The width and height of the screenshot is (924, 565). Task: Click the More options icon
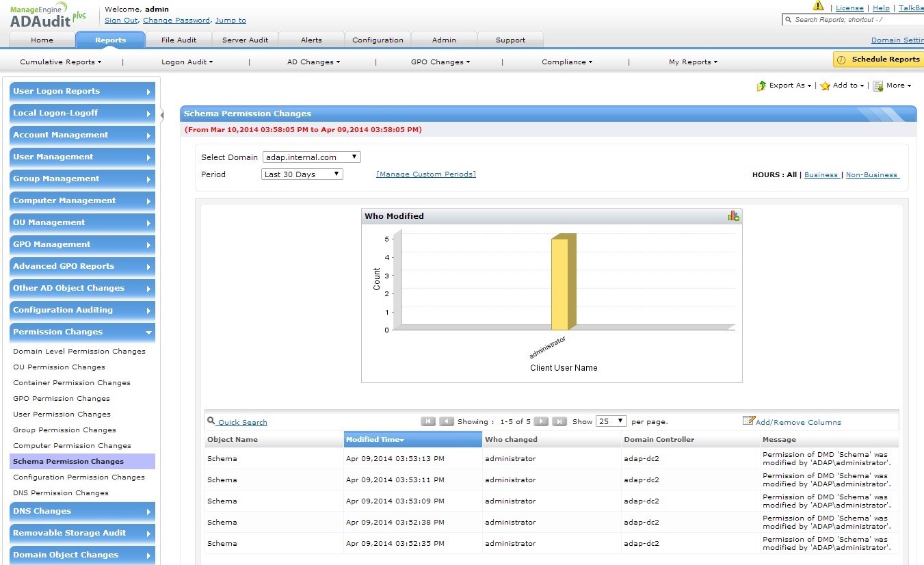pyautogui.click(x=877, y=86)
